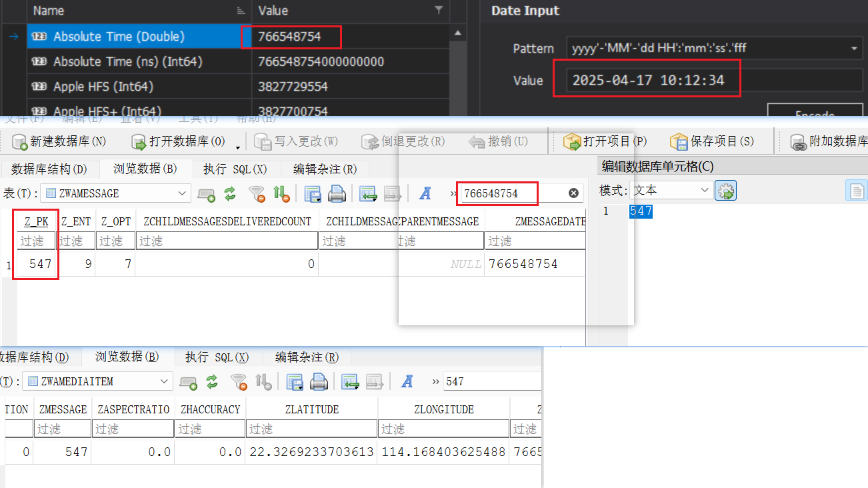
Task: Click 保存项目(S) save project button
Action: [x=713, y=141]
